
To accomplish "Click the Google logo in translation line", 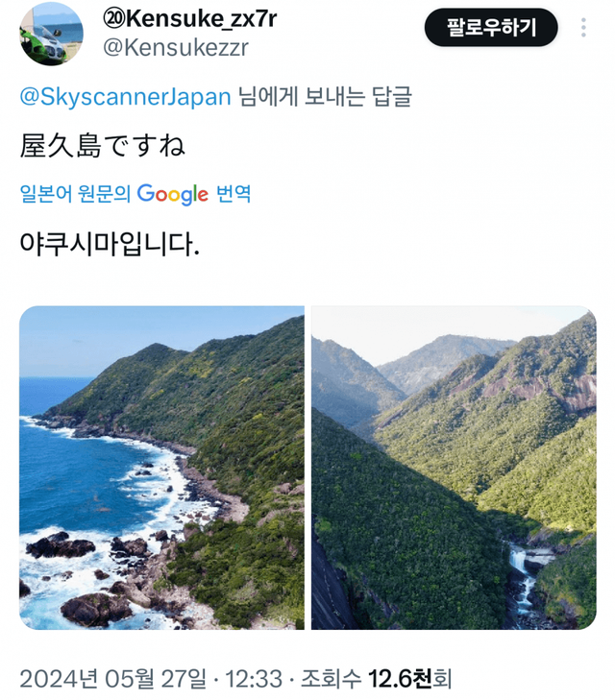I will [172, 194].
